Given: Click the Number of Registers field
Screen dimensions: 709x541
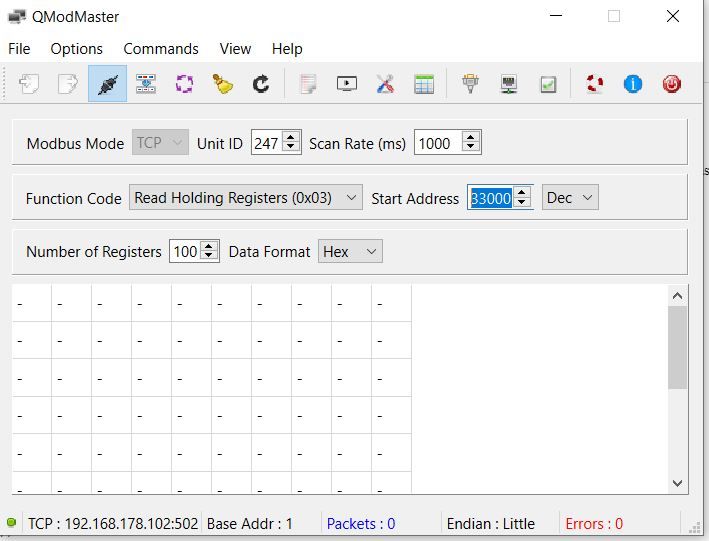Looking at the screenshot, I should click(185, 251).
